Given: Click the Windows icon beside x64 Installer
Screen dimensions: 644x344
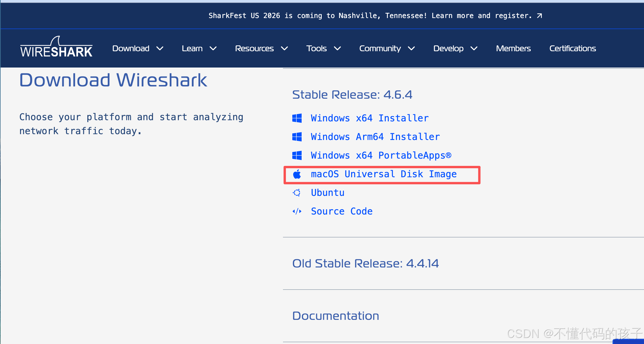Looking at the screenshot, I should tap(297, 118).
